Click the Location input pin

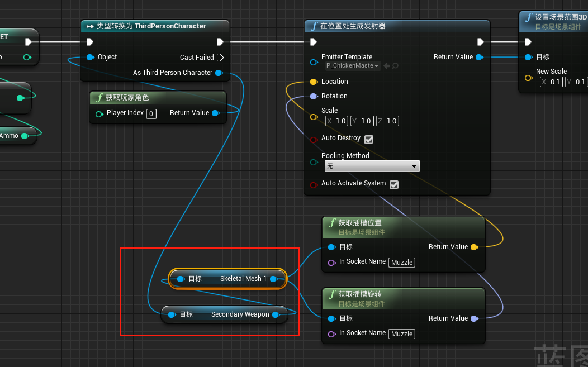click(x=314, y=82)
